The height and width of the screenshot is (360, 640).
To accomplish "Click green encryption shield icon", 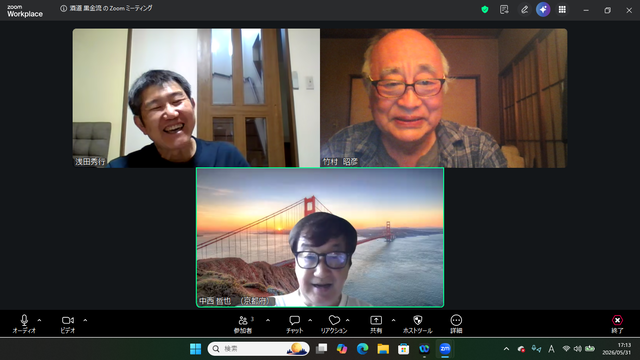I will (484, 9).
